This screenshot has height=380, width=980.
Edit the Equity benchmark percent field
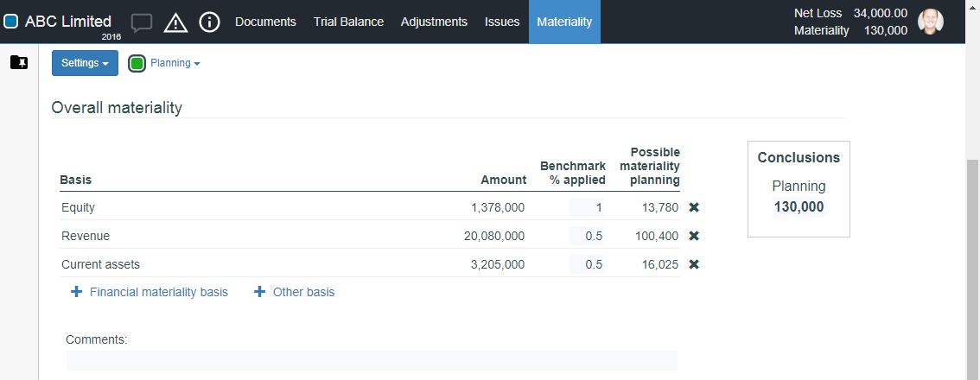(x=588, y=207)
